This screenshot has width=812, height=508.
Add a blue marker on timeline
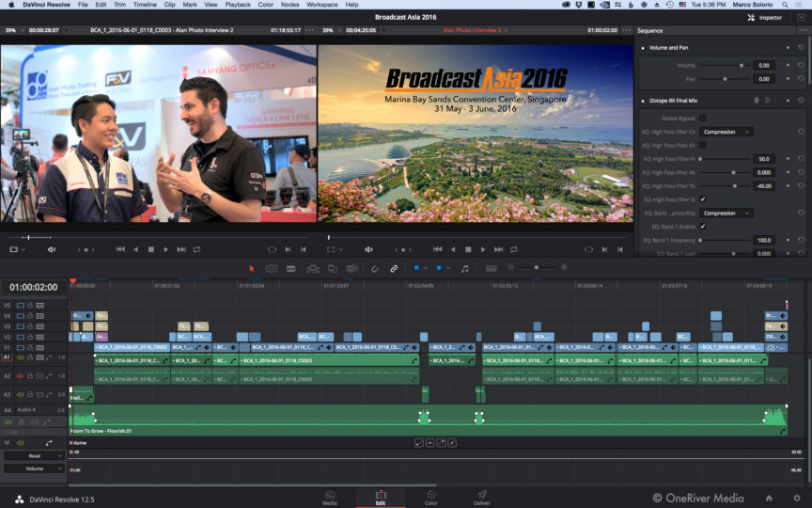439,268
